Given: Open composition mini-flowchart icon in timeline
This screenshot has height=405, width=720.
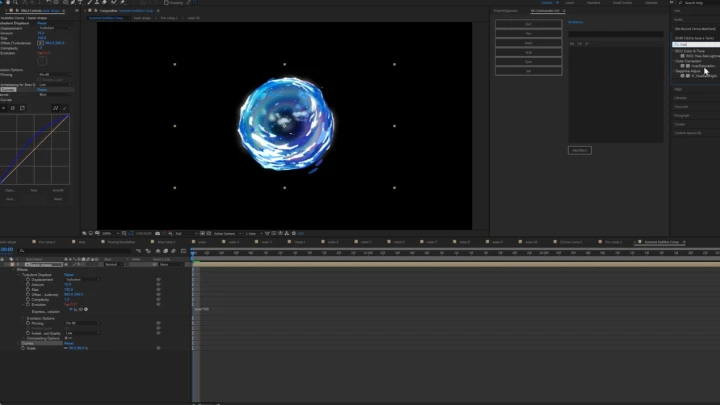Looking at the screenshot, I should [138, 251].
